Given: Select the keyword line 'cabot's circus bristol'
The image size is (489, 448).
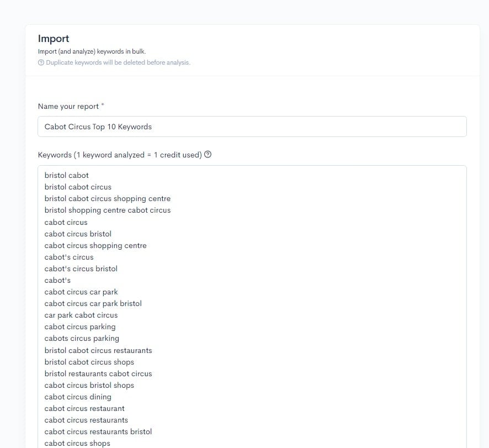Looking at the screenshot, I should pos(81,268).
